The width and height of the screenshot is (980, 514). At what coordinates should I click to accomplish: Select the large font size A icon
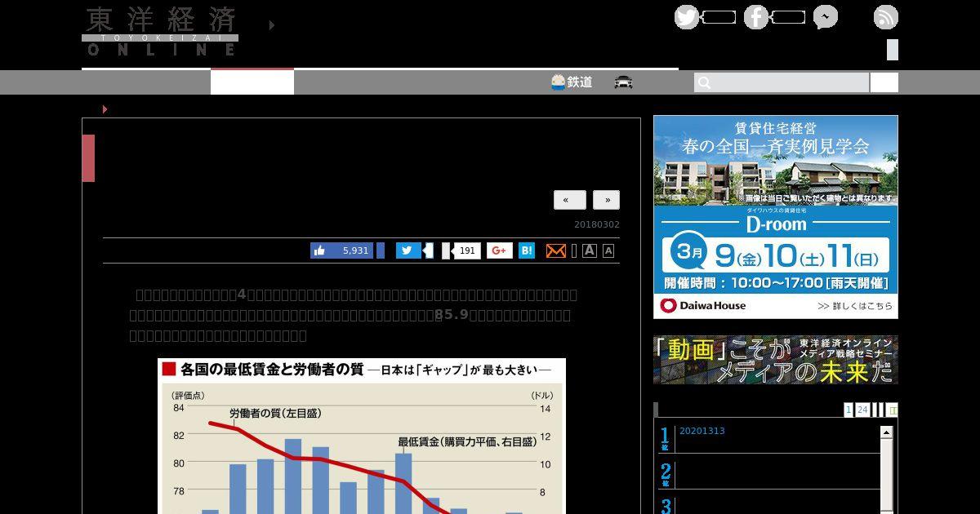[x=590, y=250]
